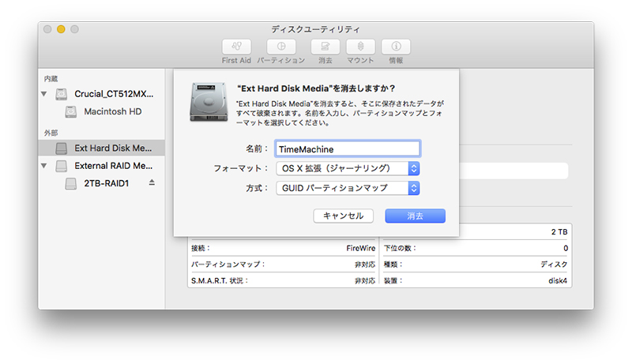Click the Ext Hard Disk Media drive icon
The width and height of the screenshot is (632, 364).
tap(62, 148)
